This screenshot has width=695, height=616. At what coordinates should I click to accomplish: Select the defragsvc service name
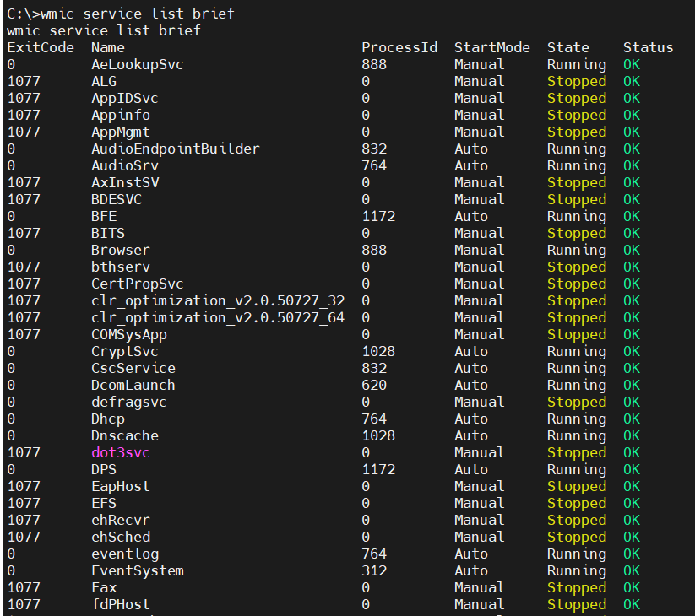click(129, 403)
